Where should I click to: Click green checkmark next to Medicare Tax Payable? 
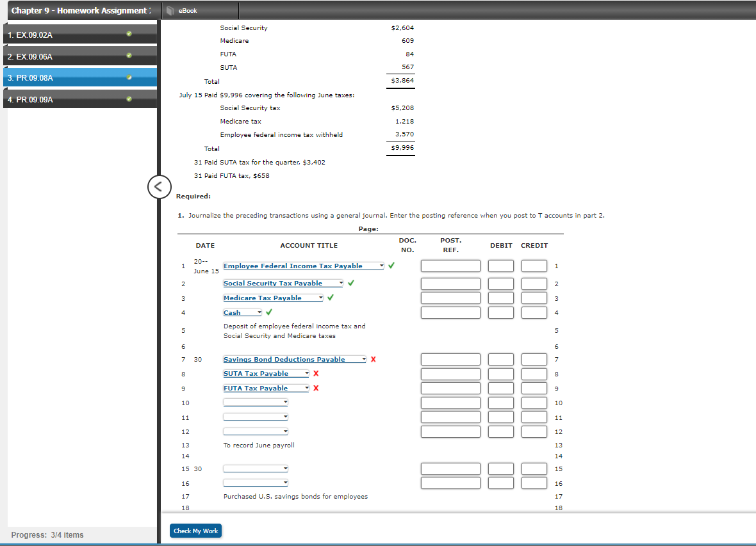point(330,296)
